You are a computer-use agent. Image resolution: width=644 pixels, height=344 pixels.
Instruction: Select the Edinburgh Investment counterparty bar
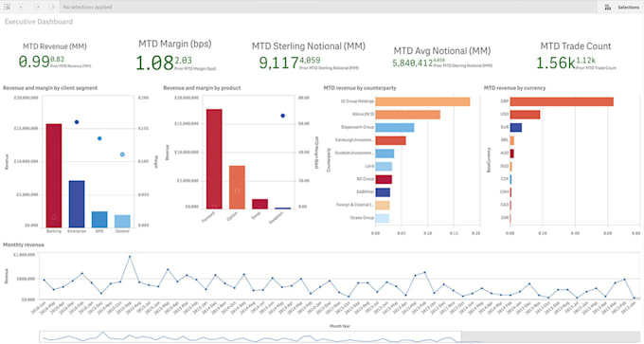390,140
